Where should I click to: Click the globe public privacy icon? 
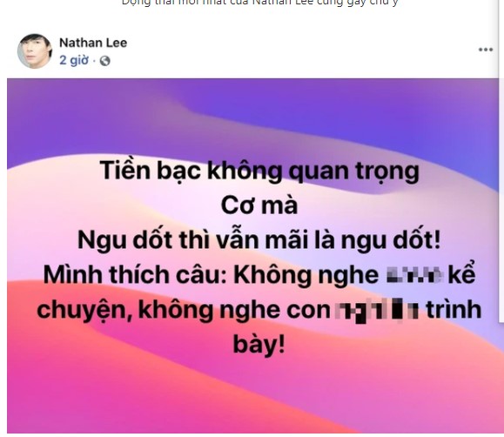click(x=104, y=61)
